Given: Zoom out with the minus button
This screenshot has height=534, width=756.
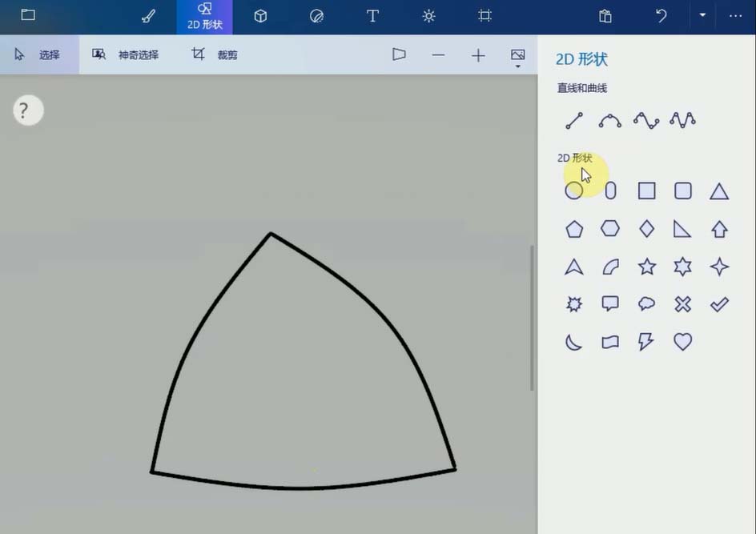Looking at the screenshot, I should click(438, 55).
